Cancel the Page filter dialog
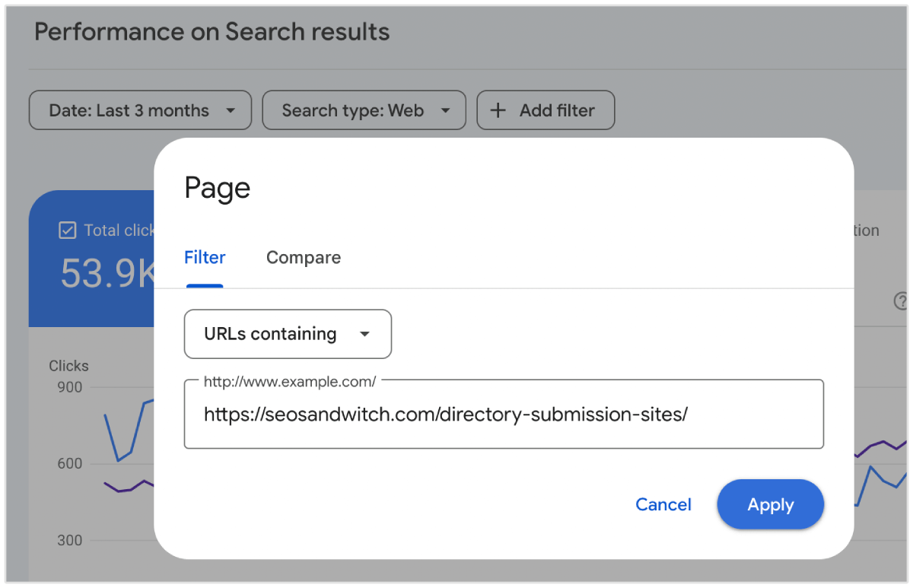913x588 pixels. click(x=663, y=504)
